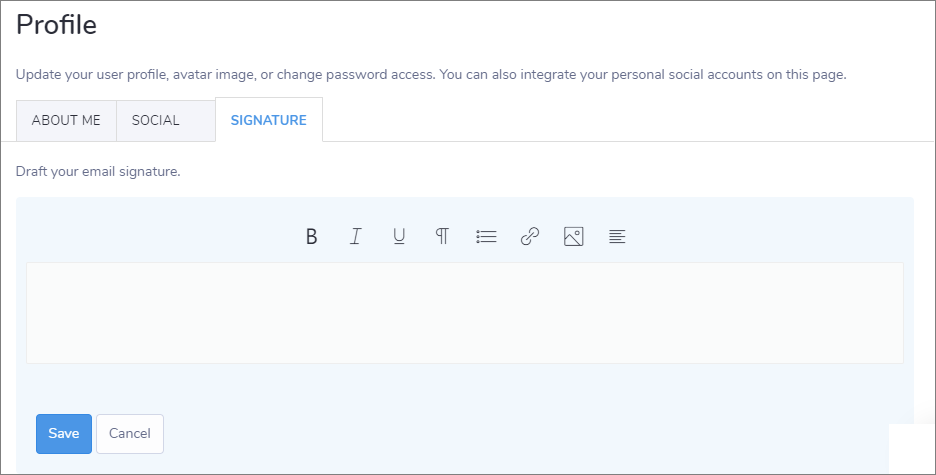
Task: Click the white box in bottom-right corner
Action: pos(911,448)
